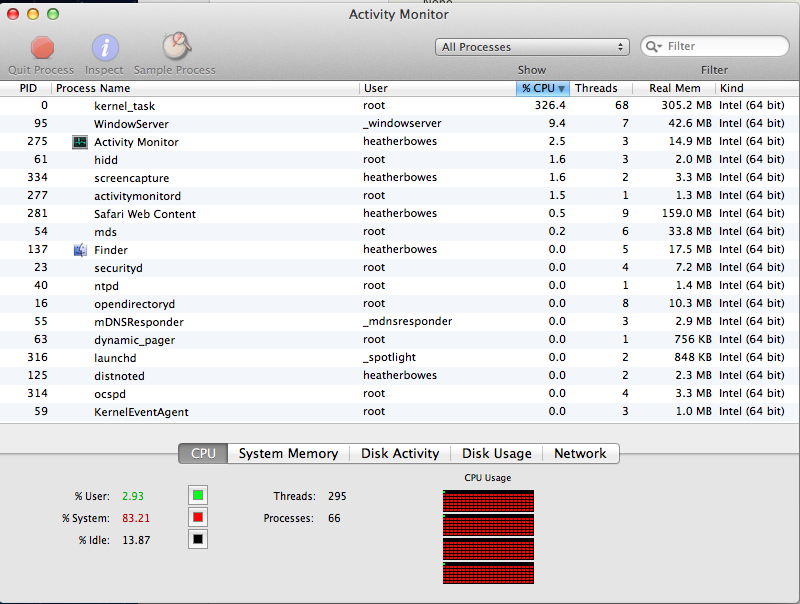Open the Inspect info icon
800x604 pixels.
(105, 48)
